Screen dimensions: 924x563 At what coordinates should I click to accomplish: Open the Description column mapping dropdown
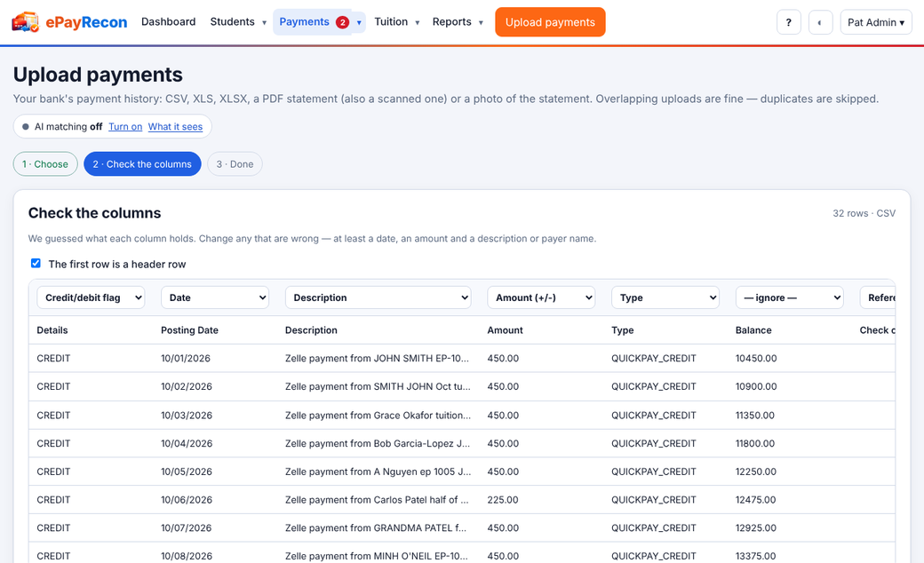pos(378,297)
